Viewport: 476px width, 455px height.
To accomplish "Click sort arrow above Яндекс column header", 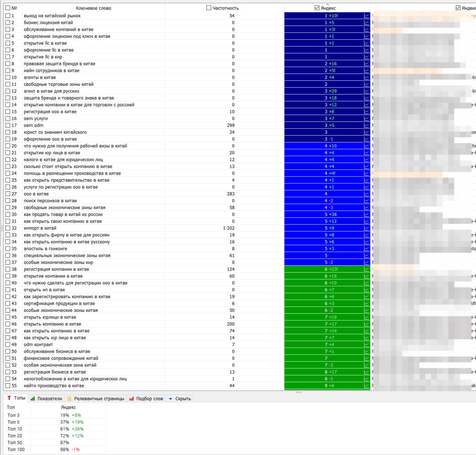I will [x=327, y=4].
